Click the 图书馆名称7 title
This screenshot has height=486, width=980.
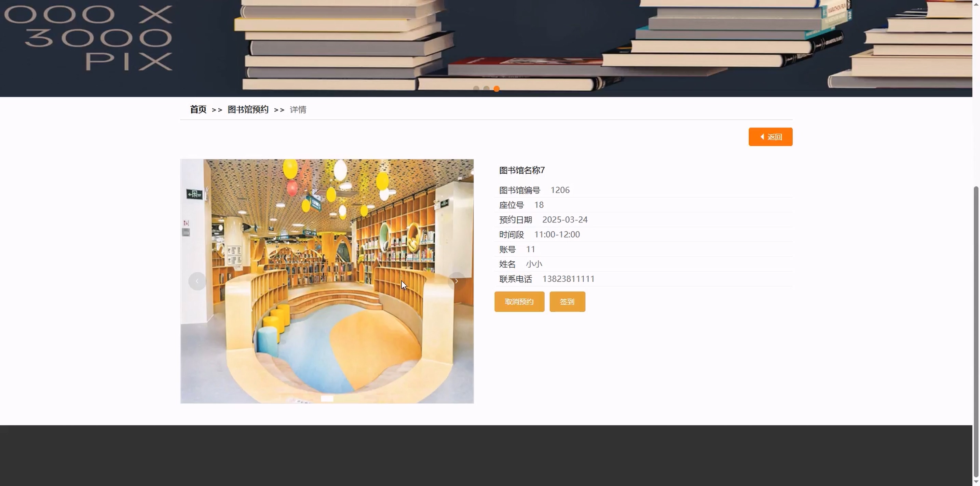pos(521,170)
